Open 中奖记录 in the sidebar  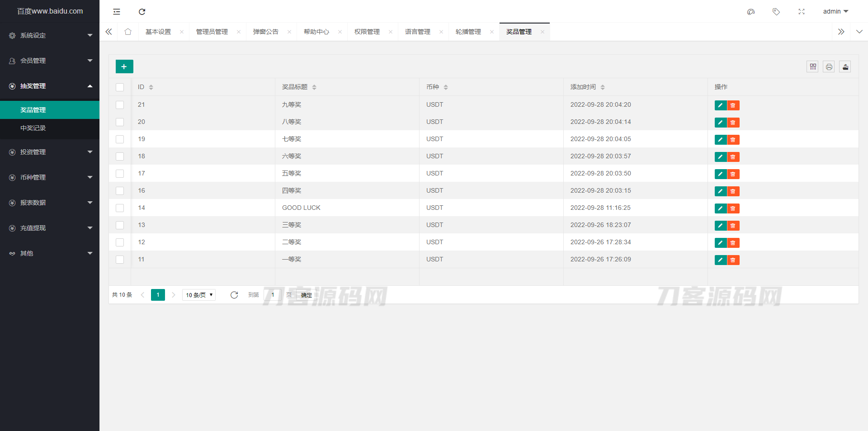(x=33, y=128)
